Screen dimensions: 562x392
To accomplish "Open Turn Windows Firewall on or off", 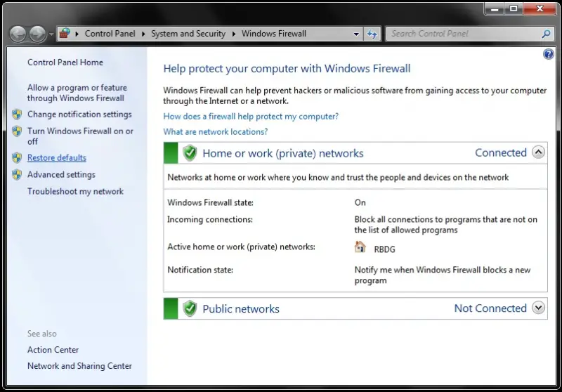I will [x=80, y=136].
